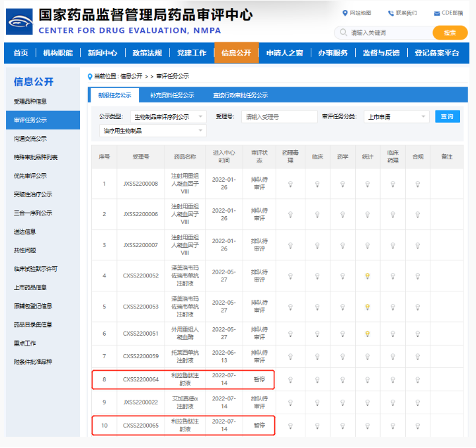Open 上市药品信息 in the sidebar
Screen dimensions: 476x448
click(30, 287)
